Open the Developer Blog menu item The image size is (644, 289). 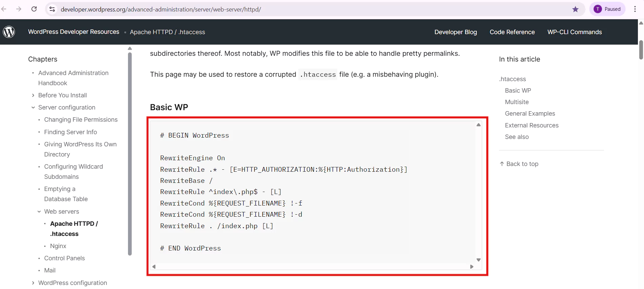tap(455, 32)
